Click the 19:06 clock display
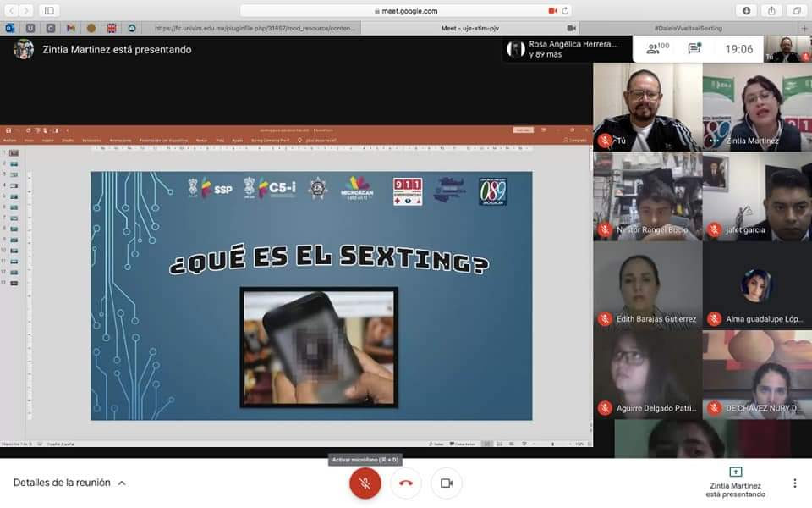This screenshot has width=812, height=508. click(739, 49)
